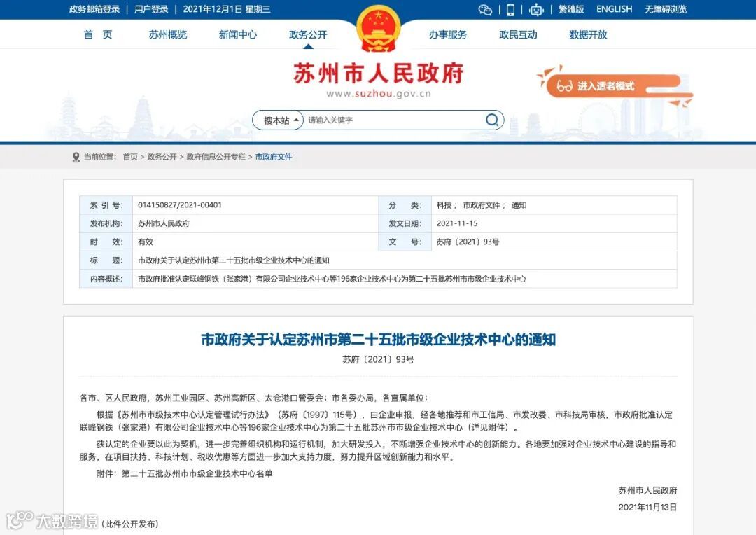Open the 政民互动 navigation tab
Image resolution: width=756 pixels, height=535 pixels.
[x=518, y=35]
